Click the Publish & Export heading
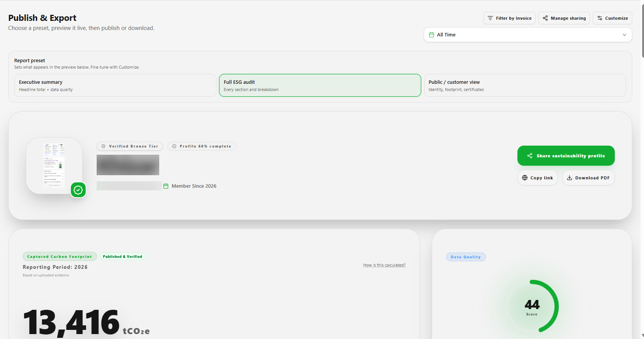 click(x=42, y=18)
